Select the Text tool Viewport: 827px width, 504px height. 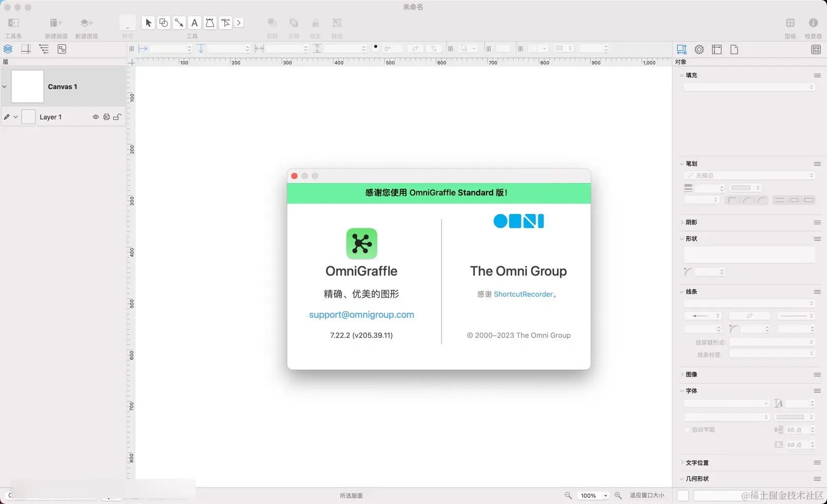(x=195, y=23)
